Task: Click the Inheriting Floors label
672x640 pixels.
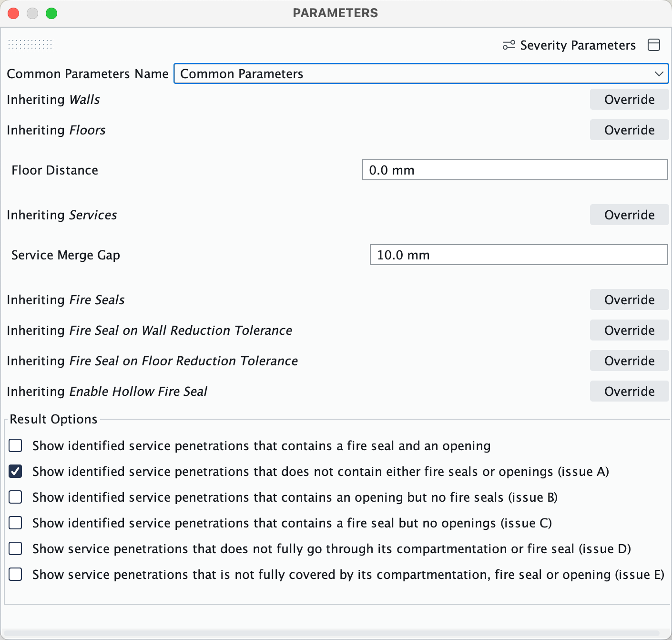Action: pos(56,130)
